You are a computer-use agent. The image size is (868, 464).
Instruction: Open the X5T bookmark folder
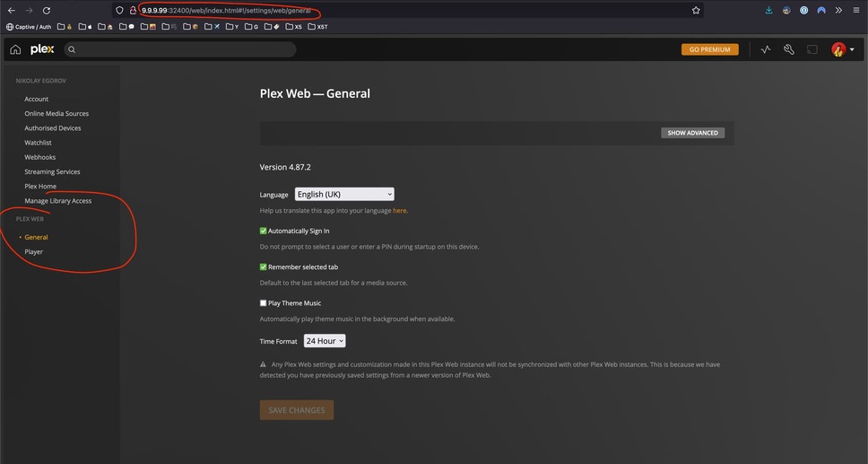click(x=317, y=27)
